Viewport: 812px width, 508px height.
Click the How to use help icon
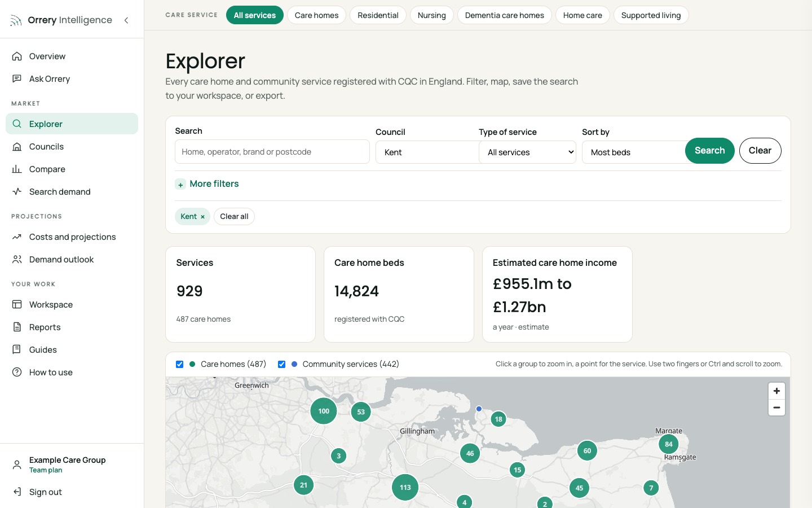(17, 373)
